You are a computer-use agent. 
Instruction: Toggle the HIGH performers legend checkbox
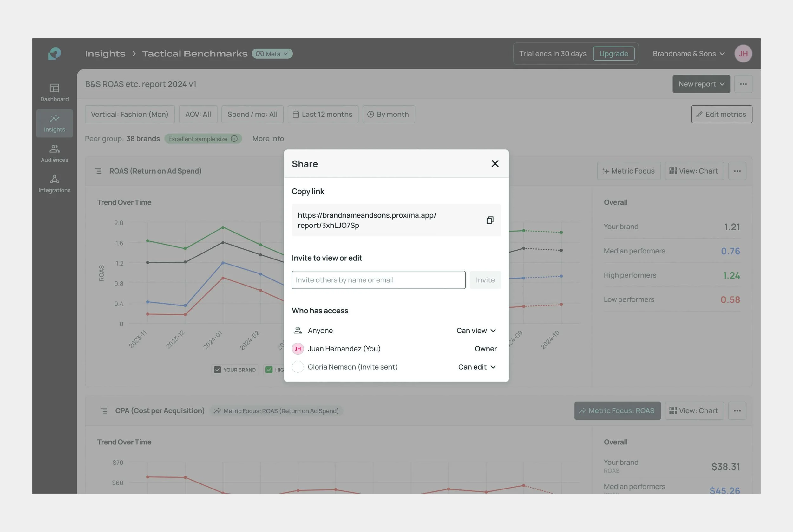(x=269, y=370)
